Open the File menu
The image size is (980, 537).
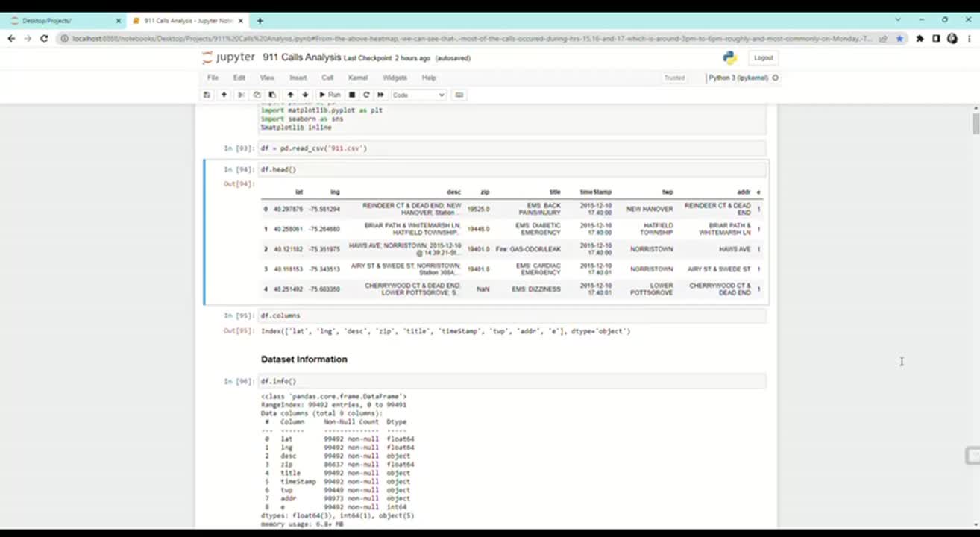coord(213,78)
